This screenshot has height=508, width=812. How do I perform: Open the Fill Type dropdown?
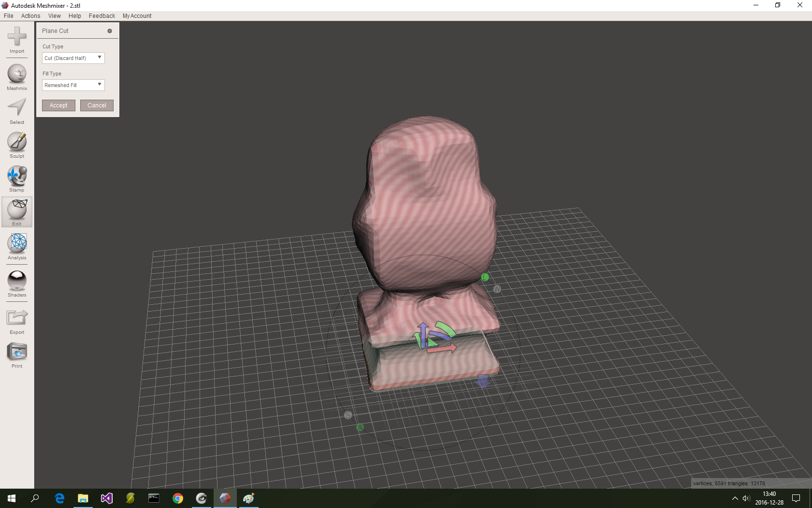coord(73,85)
